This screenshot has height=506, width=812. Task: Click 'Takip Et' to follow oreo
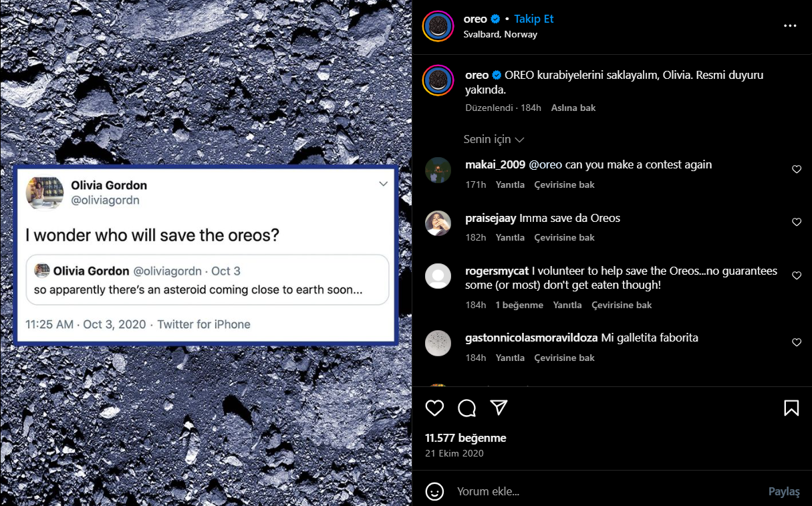pyautogui.click(x=533, y=19)
